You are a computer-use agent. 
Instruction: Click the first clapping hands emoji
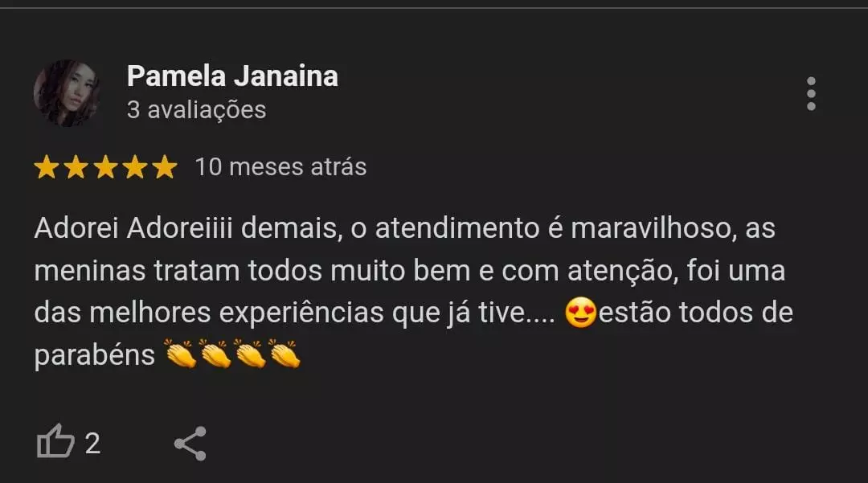(181, 354)
